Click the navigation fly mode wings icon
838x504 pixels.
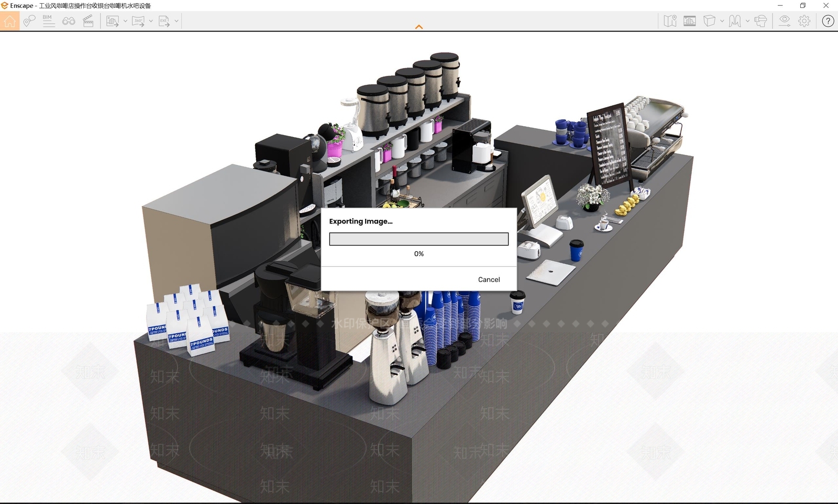tap(735, 21)
